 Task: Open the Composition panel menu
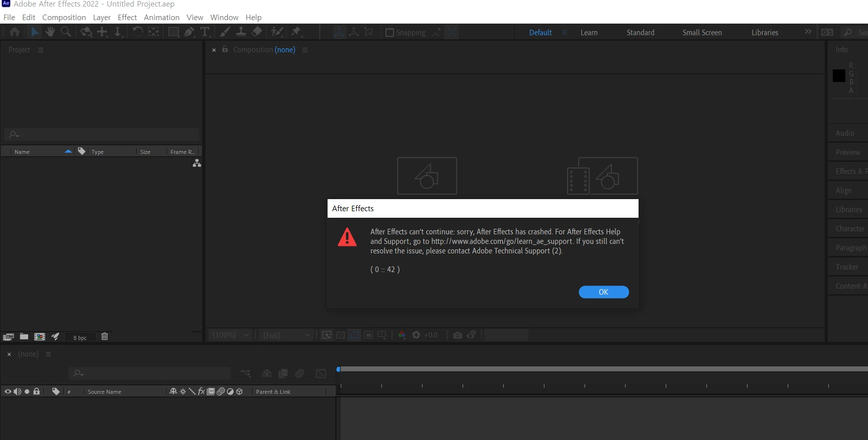[305, 50]
